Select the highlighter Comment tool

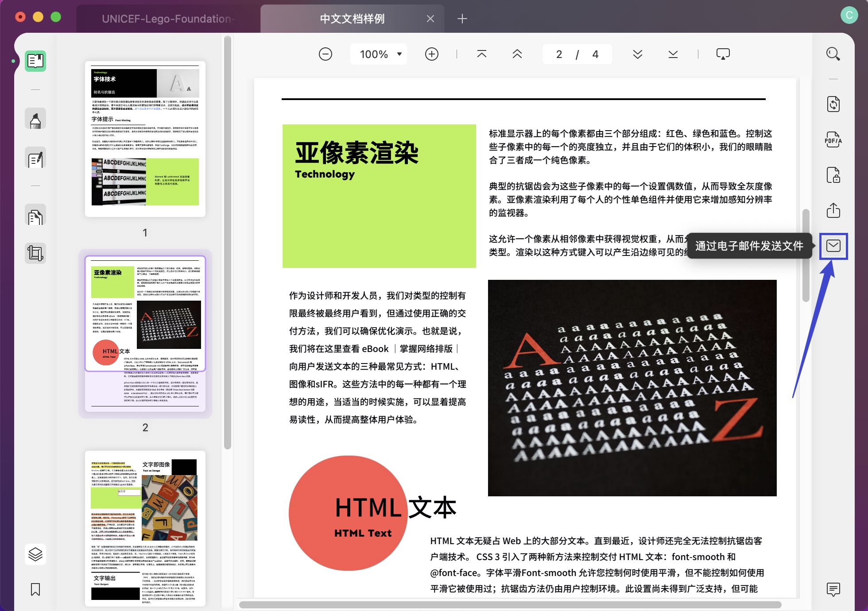click(x=35, y=120)
